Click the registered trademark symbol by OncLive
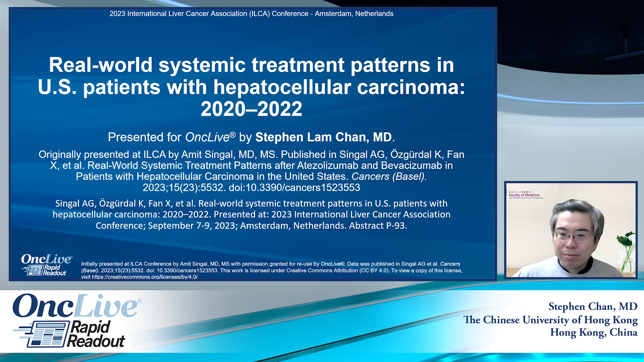The image size is (644, 362). (140, 301)
